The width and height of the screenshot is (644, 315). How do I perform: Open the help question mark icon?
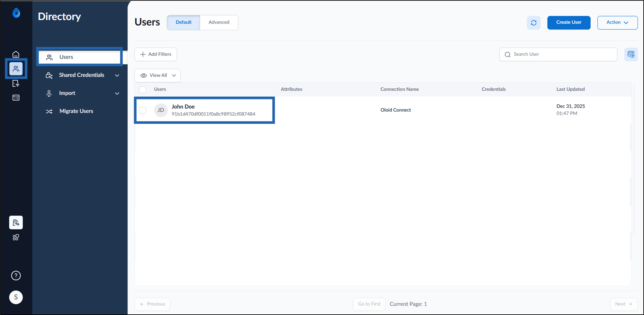coord(16,276)
